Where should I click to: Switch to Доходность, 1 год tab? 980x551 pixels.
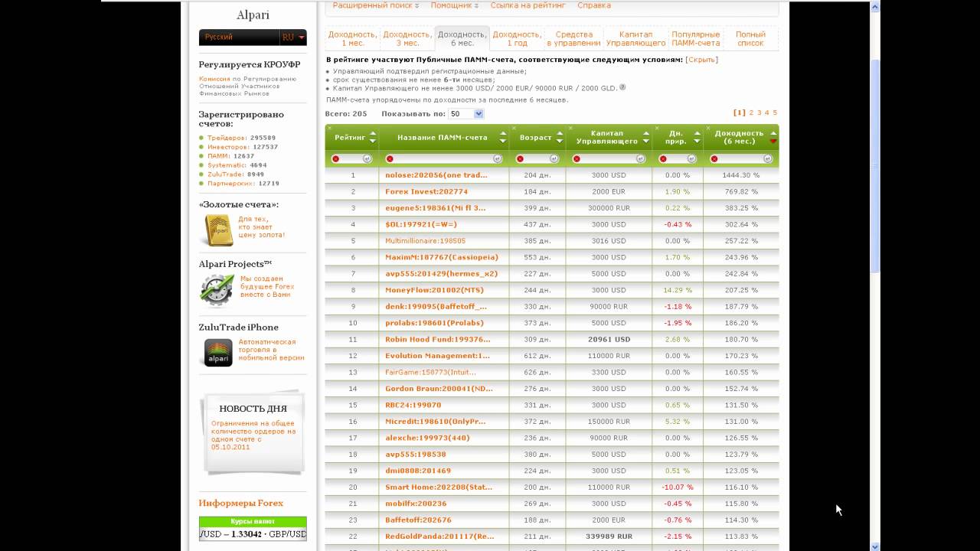pos(517,38)
